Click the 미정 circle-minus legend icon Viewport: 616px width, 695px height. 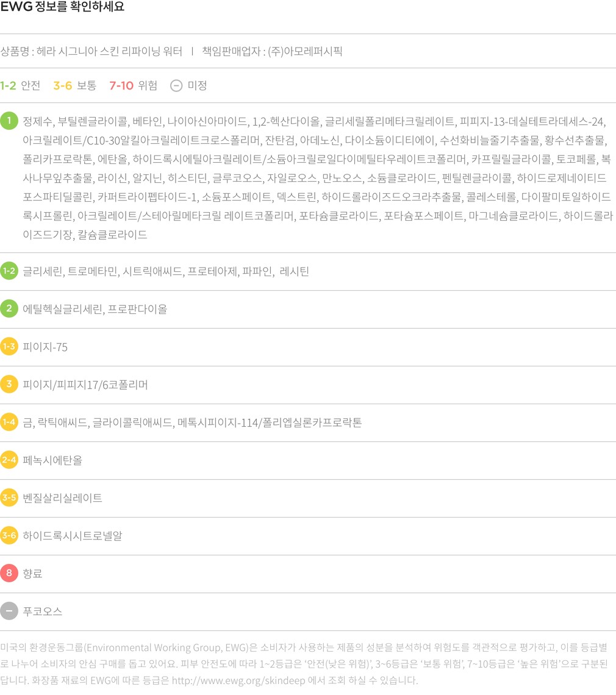click(x=176, y=85)
